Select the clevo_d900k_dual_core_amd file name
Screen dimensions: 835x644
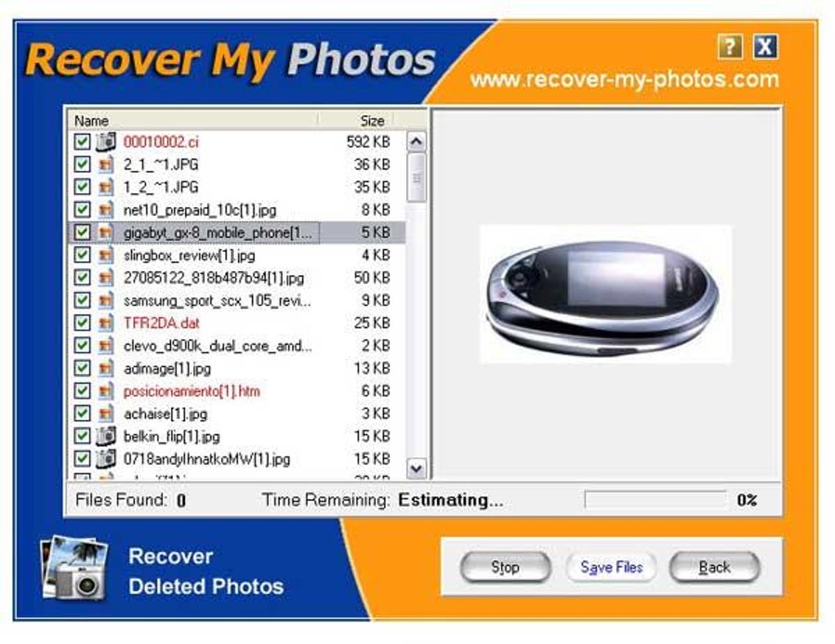[x=217, y=346]
